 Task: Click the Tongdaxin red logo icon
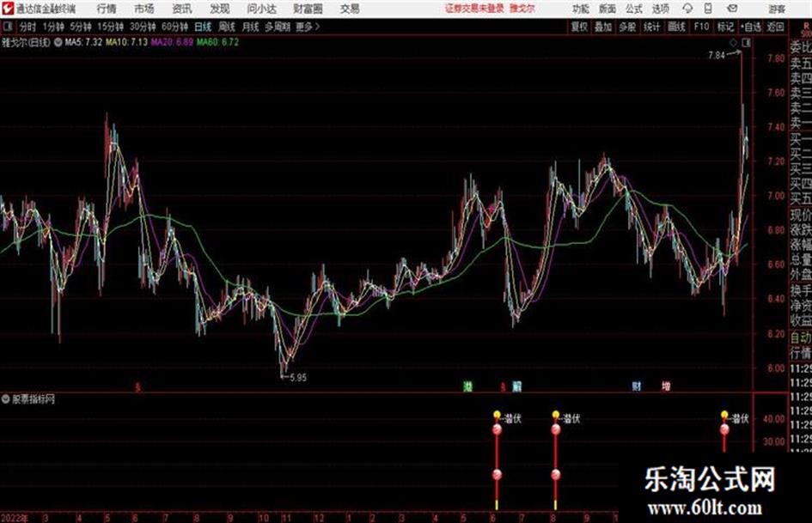coord(9,9)
